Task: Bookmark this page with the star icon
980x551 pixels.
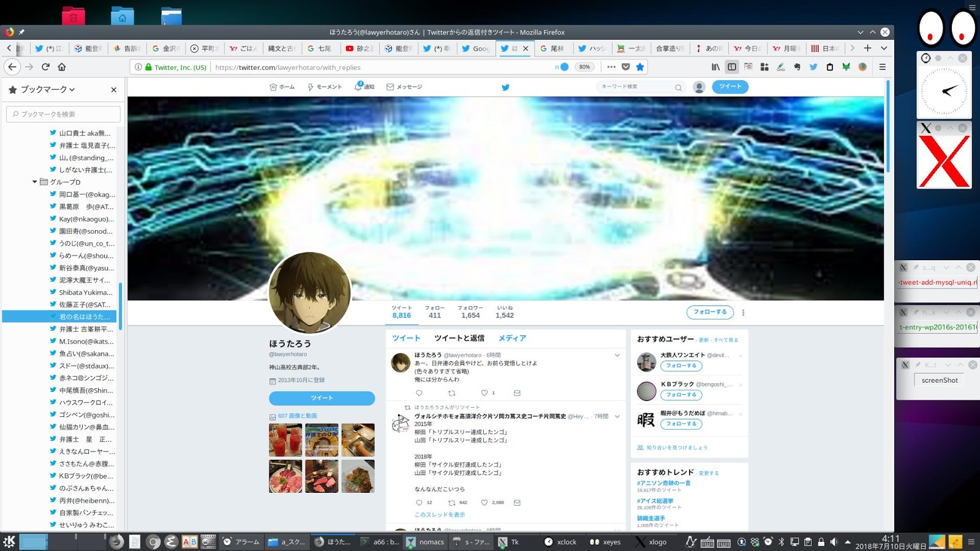Action: (640, 67)
